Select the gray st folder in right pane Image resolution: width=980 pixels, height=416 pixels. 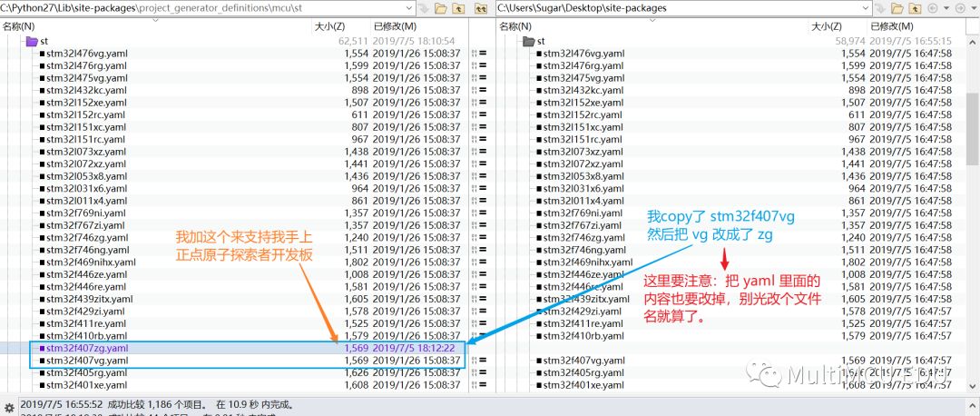(x=534, y=41)
